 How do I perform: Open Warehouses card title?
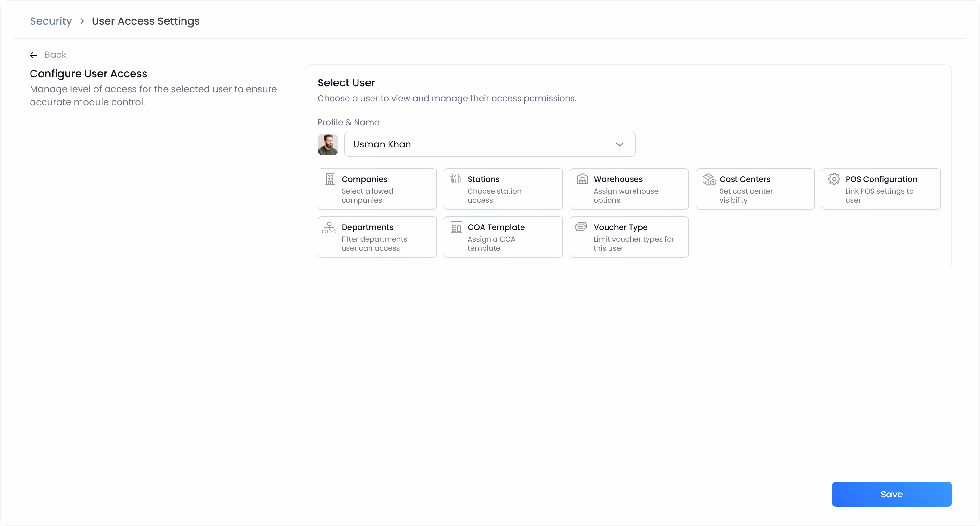click(618, 179)
